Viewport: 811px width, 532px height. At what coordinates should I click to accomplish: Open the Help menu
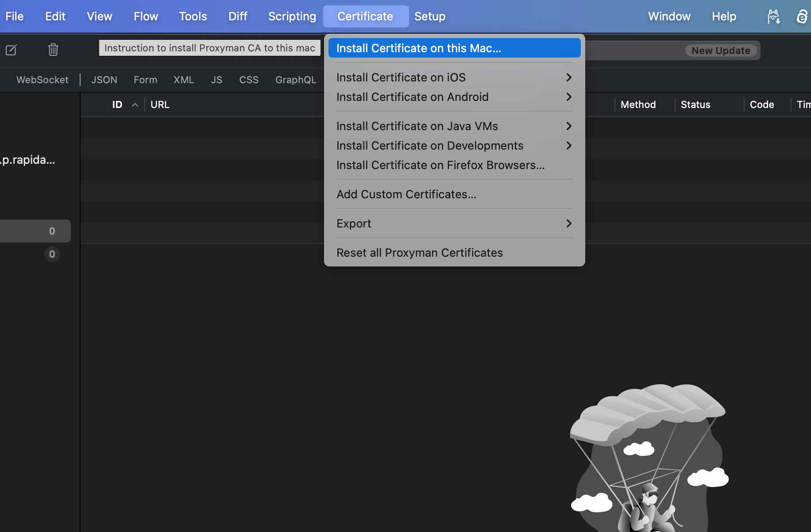(724, 16)
